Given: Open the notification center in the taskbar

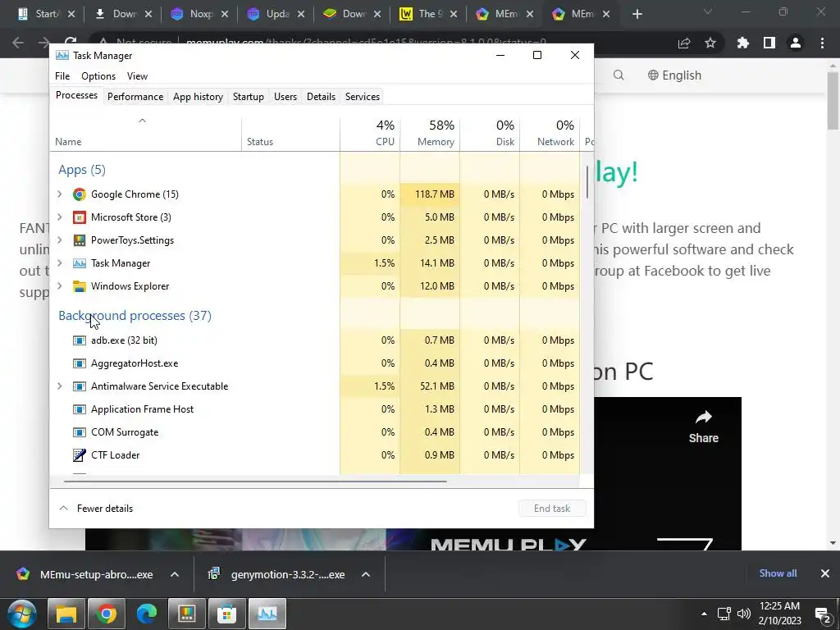Looking at the screenshot, I should click(822, 614).
